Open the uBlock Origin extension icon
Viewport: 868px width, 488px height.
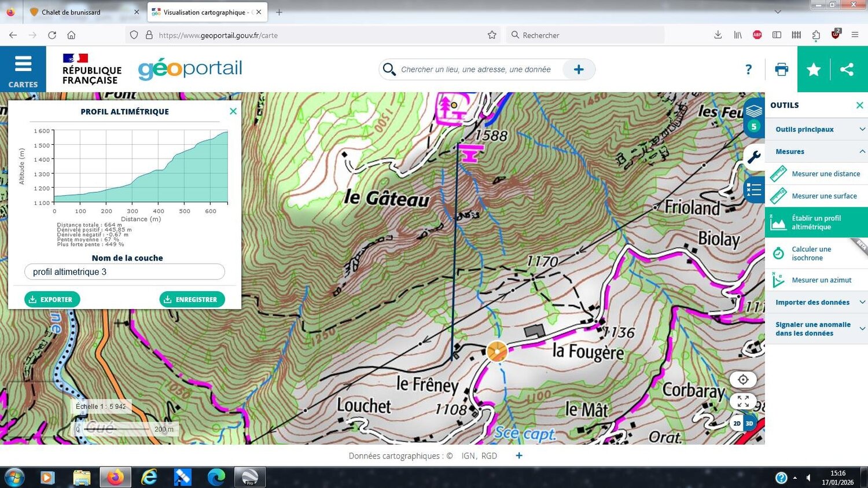pos(836,34)
